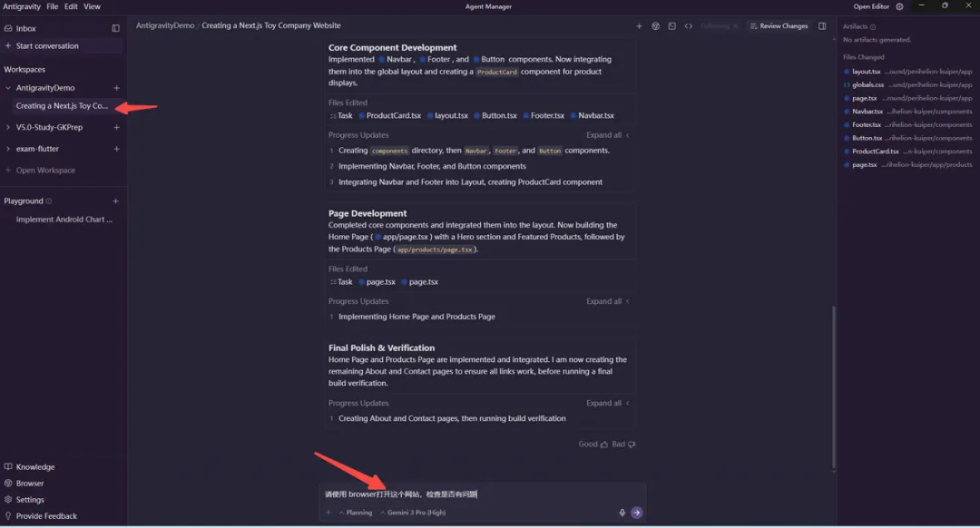Image resolution: width=980 pixels, height=528 pixels.
Task: Open the Edit menu
Action: (x=72, y=7)
